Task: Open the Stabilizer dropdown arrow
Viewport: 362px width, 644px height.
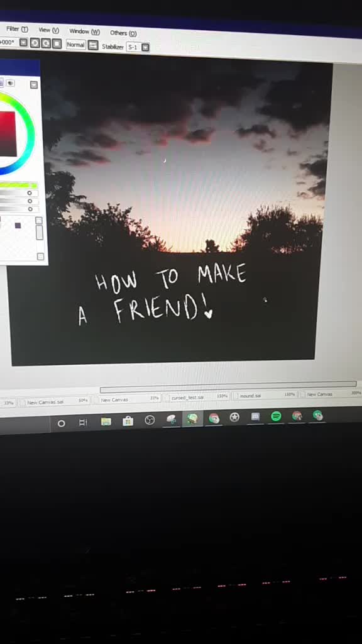Action: 145,48
